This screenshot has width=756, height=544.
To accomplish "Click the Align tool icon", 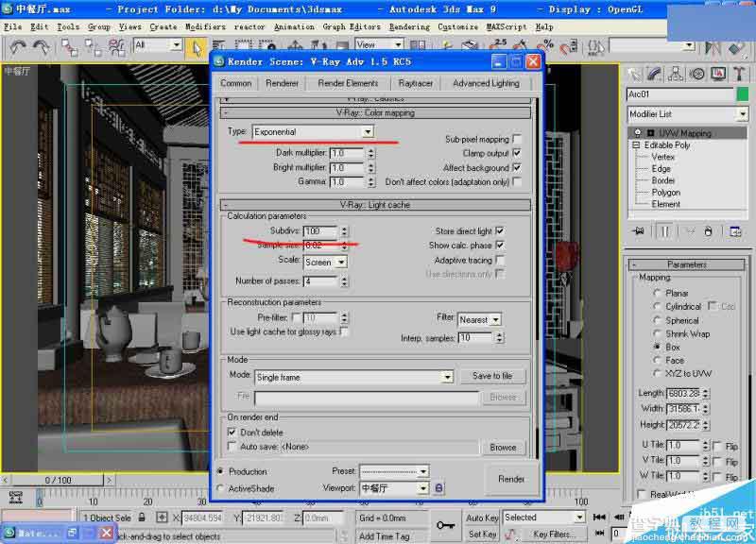I will pyautogui.click(x=736, y=47).
